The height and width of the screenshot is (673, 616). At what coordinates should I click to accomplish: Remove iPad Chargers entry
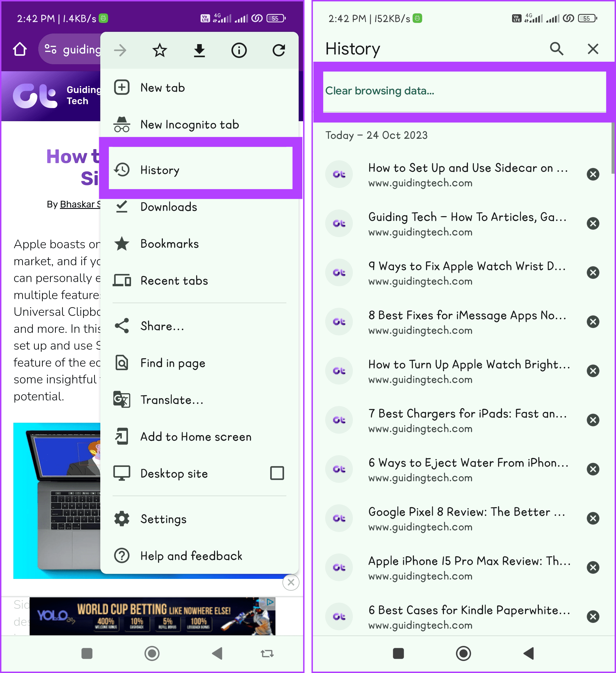[x=593, y=420]
